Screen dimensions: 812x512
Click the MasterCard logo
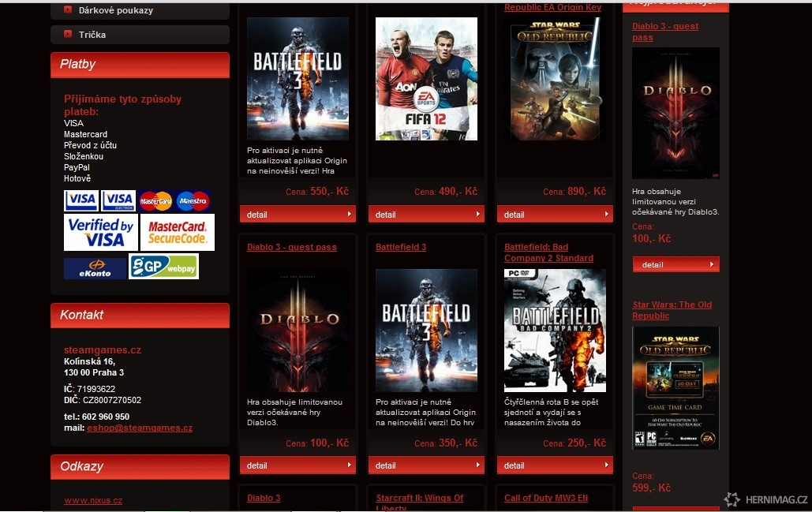point(156,201)
